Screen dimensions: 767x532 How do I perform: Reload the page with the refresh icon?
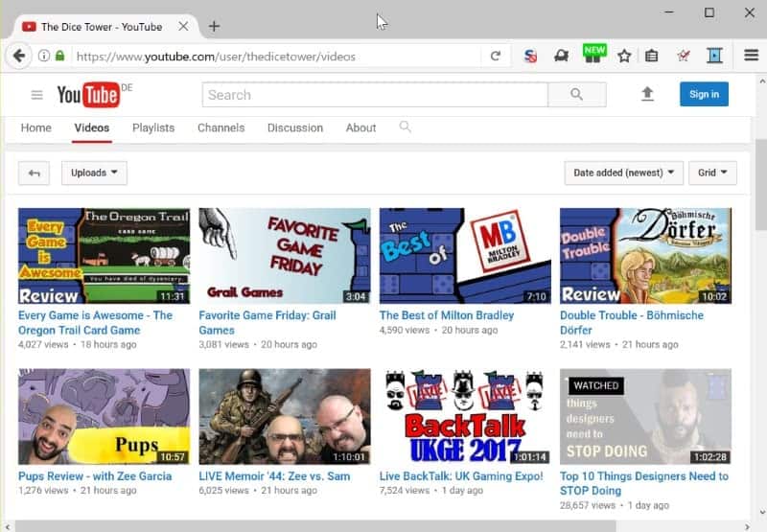coord(496,56)
